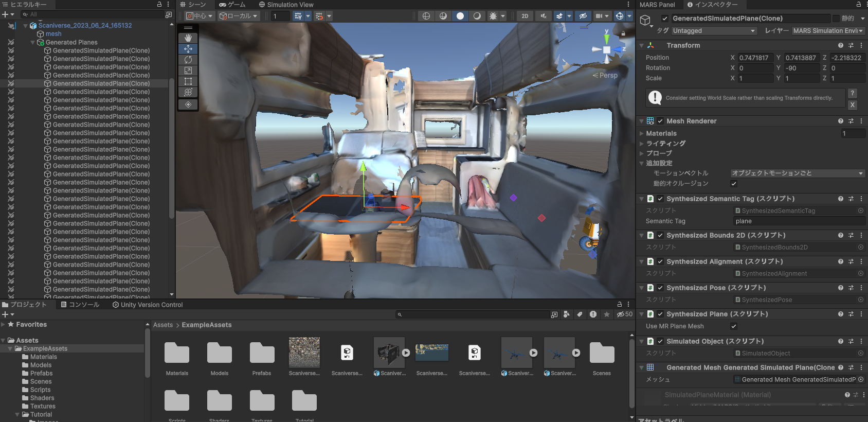
Task: Click the import log type filter icon
Action: (593, 314)
